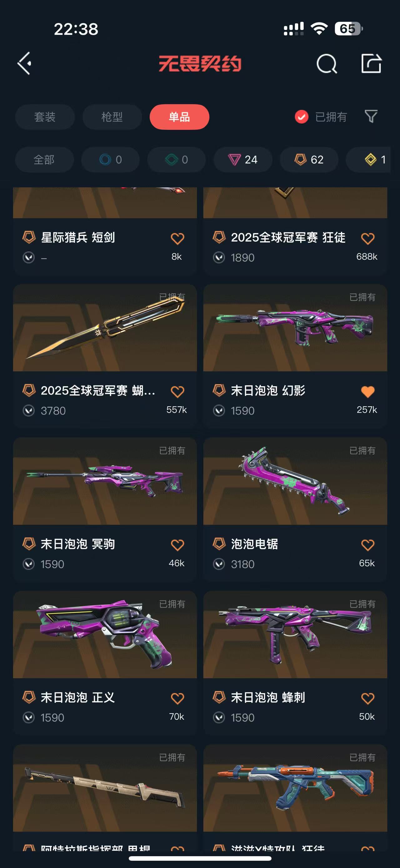Image resolution: width=400 pixels, height=868 pixels.
Task: Open the 末日泡泡 蜂刺 item title
Action: pos(268,698)
